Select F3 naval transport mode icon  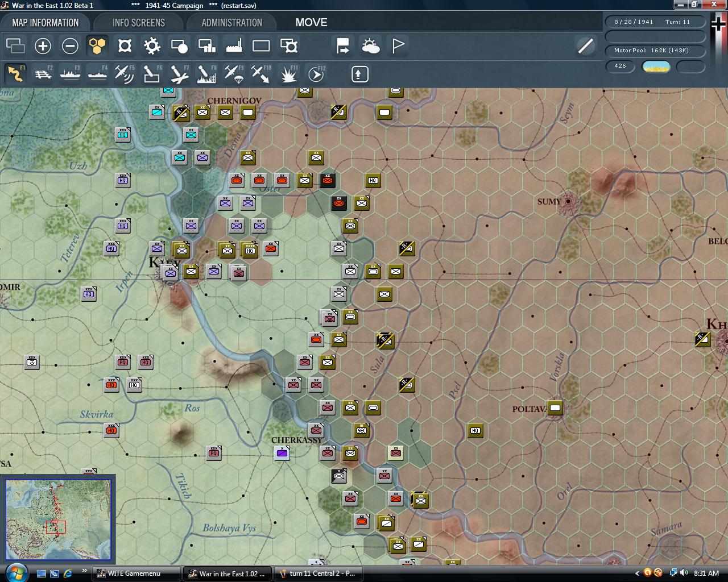(x=70, y=74)
